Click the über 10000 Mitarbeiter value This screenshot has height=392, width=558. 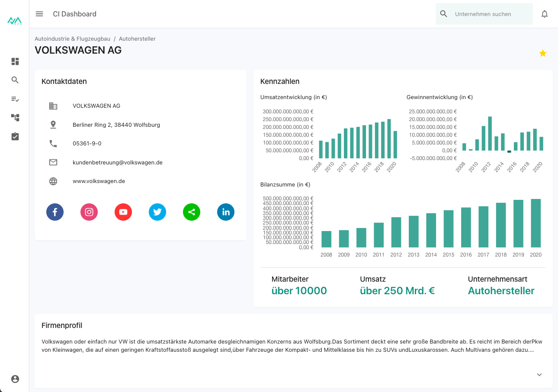[299, 291]
